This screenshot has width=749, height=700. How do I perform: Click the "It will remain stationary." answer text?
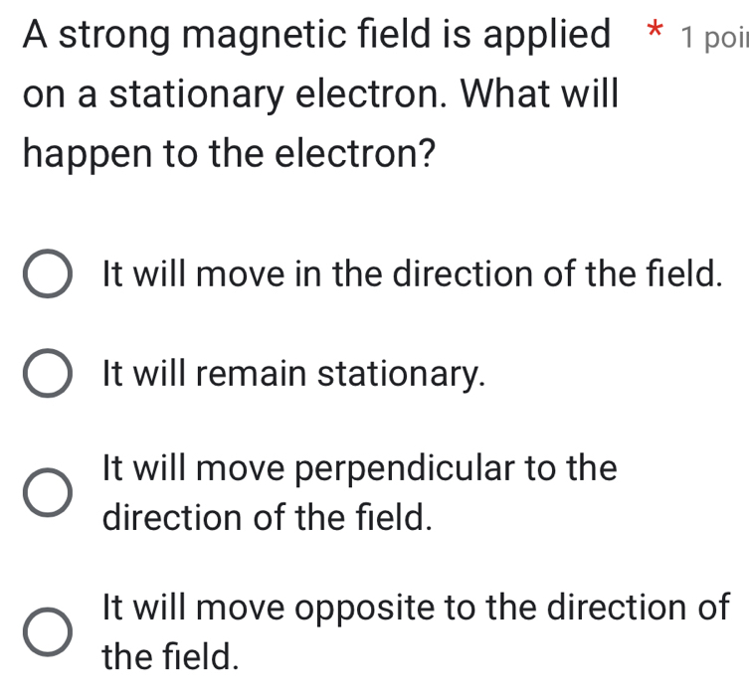point(293,375)
